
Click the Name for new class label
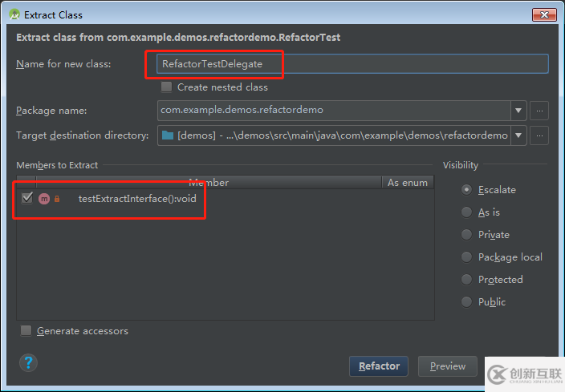pos(63,64)
